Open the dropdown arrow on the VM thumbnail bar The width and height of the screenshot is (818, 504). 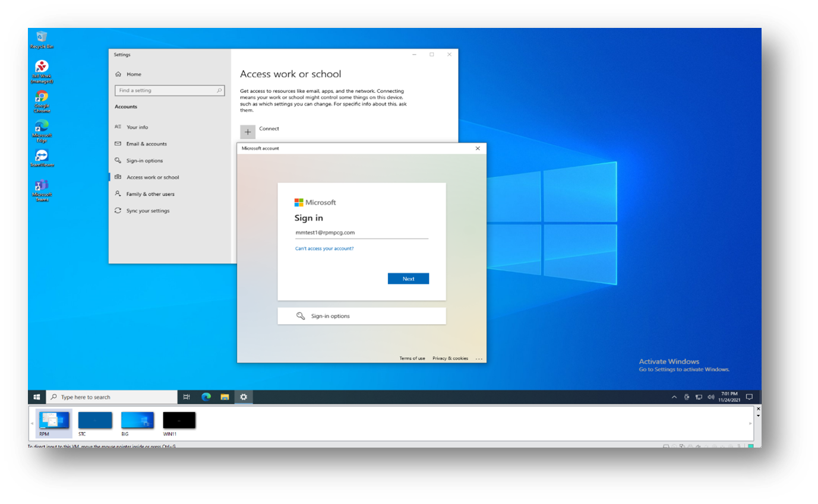pyautogui.click(x=759, y=415)
